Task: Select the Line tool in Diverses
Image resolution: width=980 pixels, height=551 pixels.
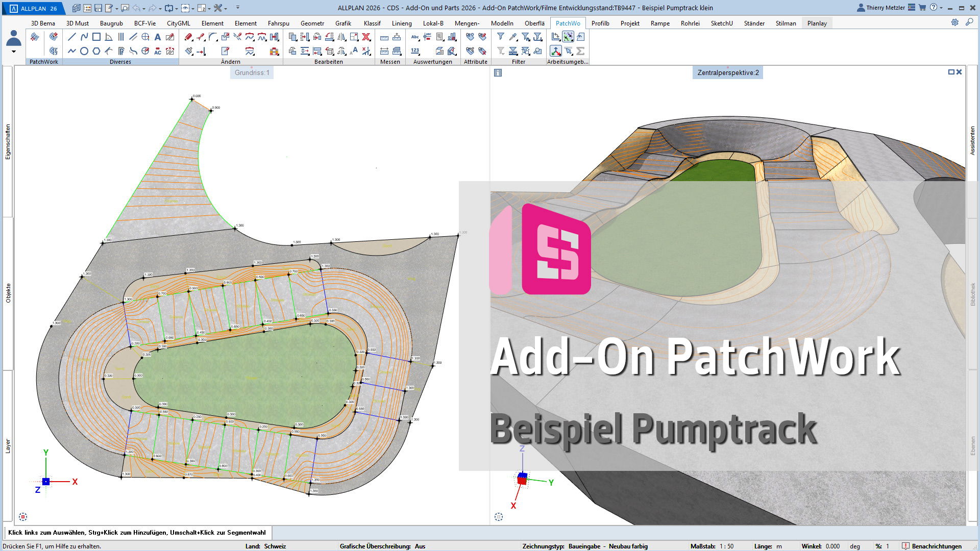Action: [x=72, y=37]
